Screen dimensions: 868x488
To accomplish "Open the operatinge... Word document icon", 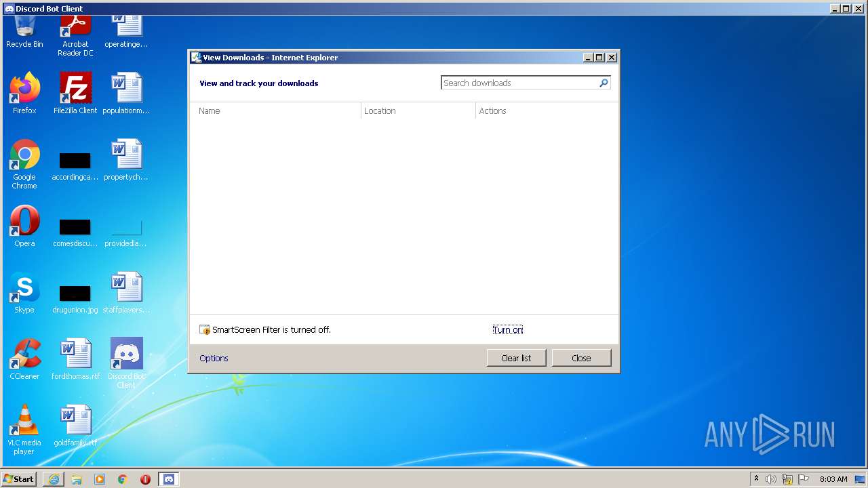I will pos(126,32).
